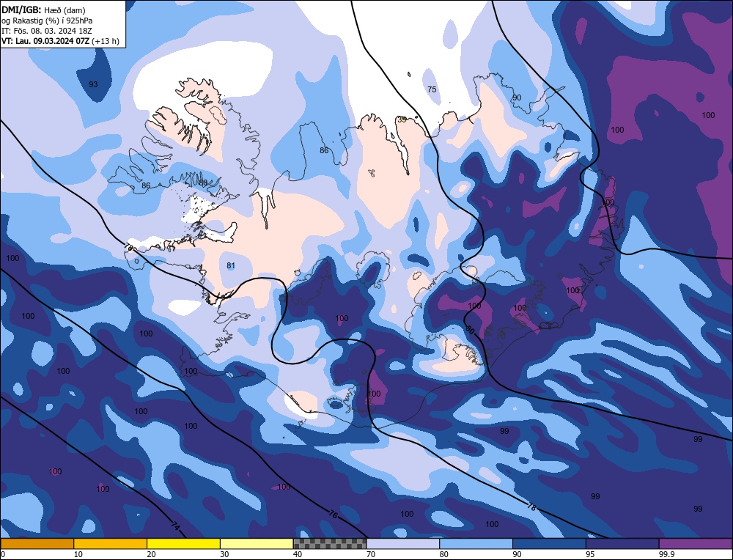
Task: Click the orange 10–20 legend swatch
Action: tap(111, 543)
